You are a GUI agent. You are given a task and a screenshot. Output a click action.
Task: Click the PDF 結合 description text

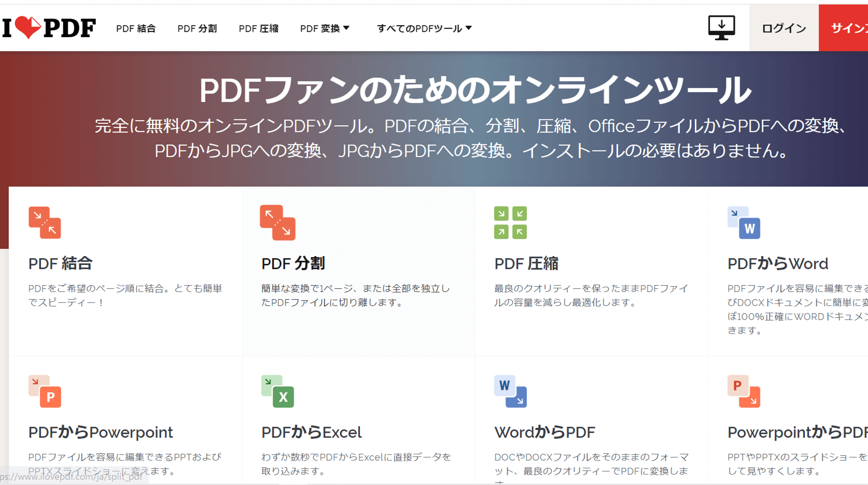125,295
